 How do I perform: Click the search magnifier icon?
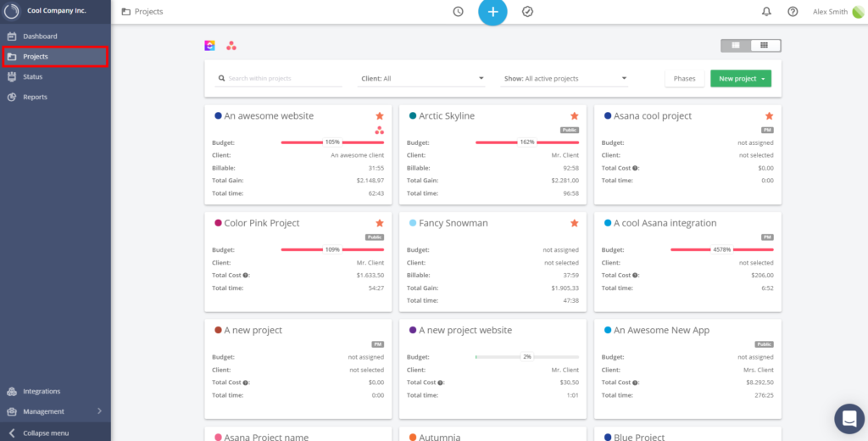coord(221,79)
